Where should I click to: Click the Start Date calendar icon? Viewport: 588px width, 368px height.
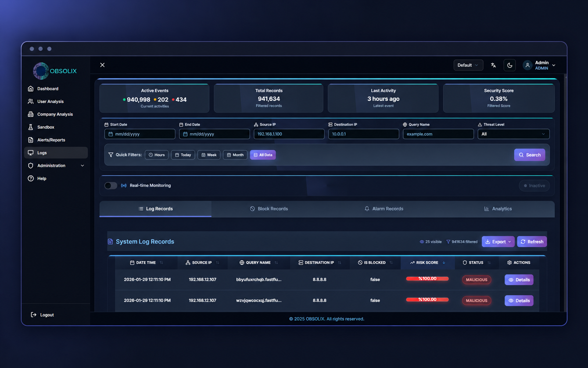click(x=111, y=134)
